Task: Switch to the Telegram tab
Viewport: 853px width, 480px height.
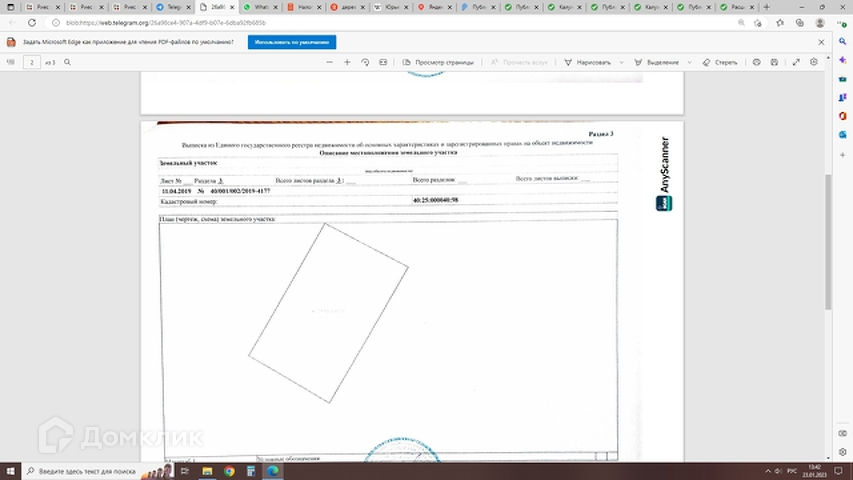Action: click(x=172, y=7)
